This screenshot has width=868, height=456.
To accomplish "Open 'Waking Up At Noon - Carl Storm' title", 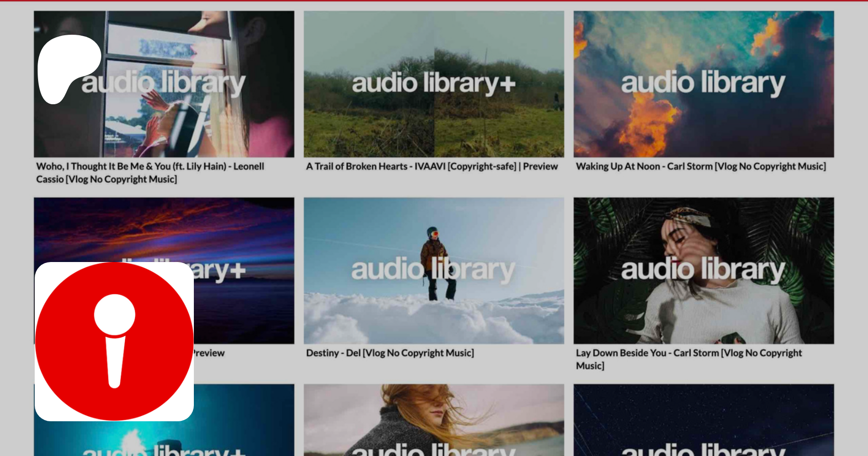I will 701,166.
